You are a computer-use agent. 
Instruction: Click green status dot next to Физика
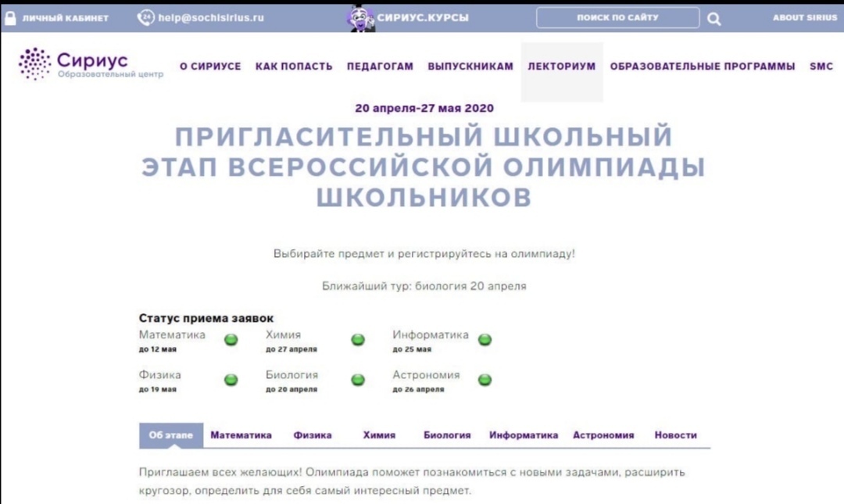click(x=231, y=380)
